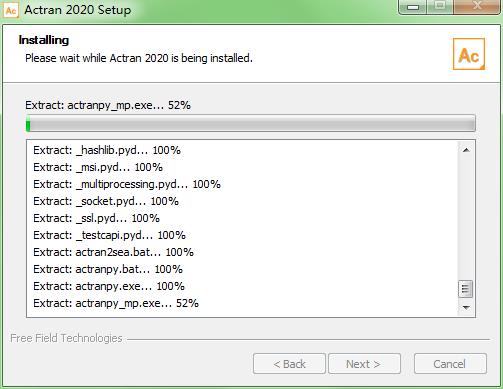This screenshot has height=389, width=503.
Task: Select the _multiprocessing.pyd log line
Action: (x=127, y=184)
